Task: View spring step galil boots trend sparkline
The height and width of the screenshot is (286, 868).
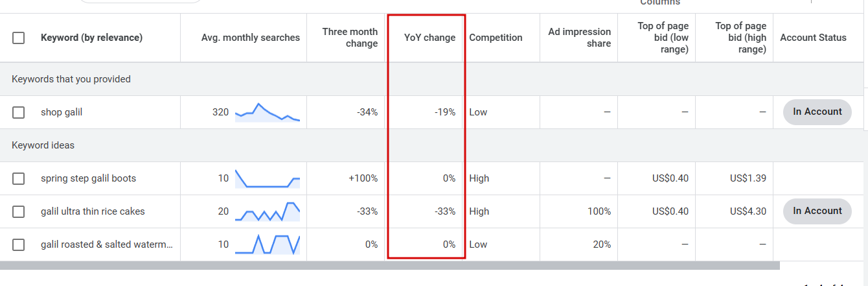Action: 268,178
